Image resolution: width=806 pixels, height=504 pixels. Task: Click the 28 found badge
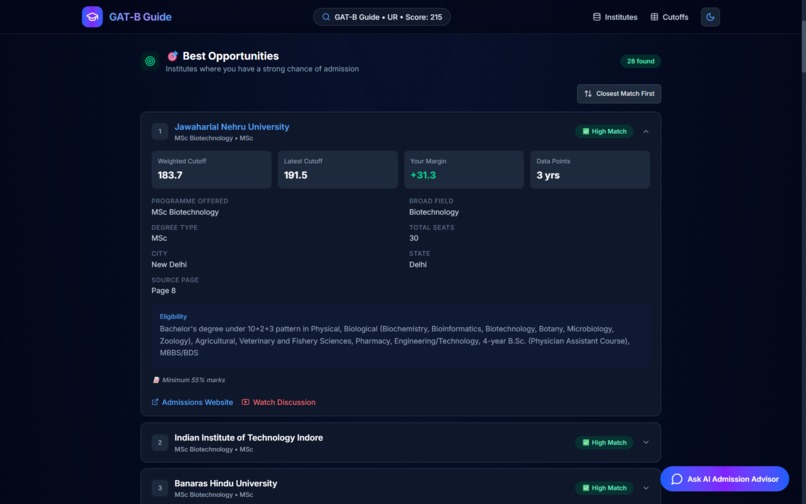tap(640, 61)
